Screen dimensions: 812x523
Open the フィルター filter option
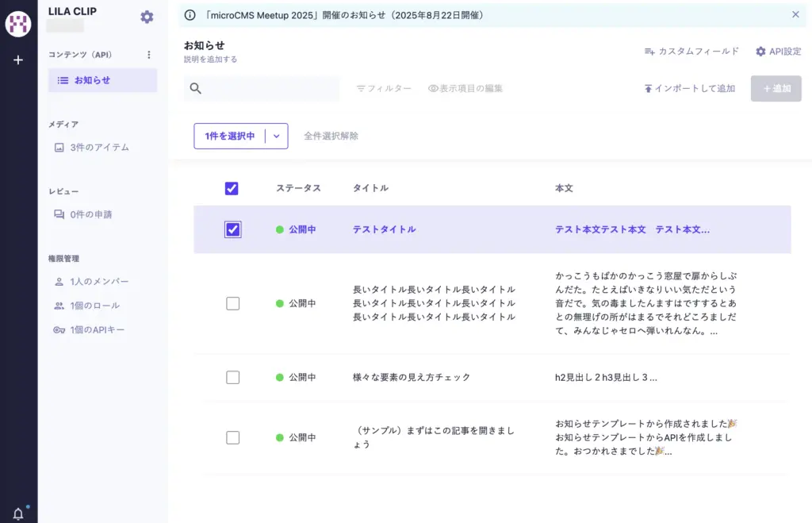(384, 89)
